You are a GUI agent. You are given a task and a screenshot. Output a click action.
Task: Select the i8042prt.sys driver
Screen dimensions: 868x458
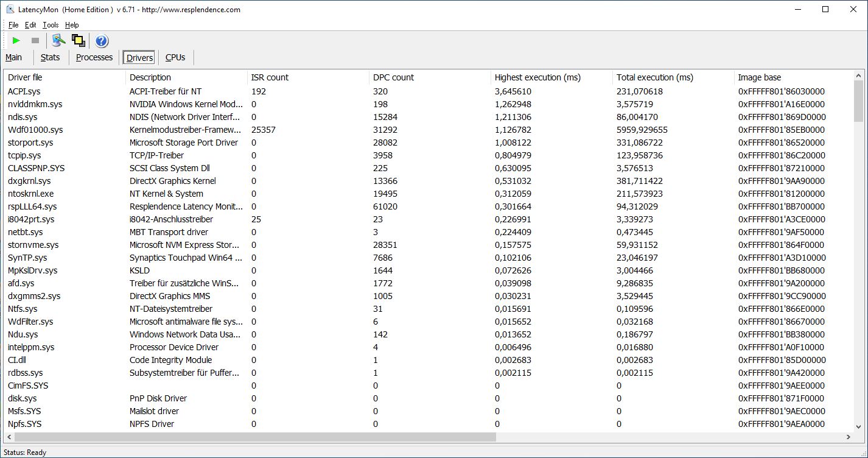coord(429,219)
